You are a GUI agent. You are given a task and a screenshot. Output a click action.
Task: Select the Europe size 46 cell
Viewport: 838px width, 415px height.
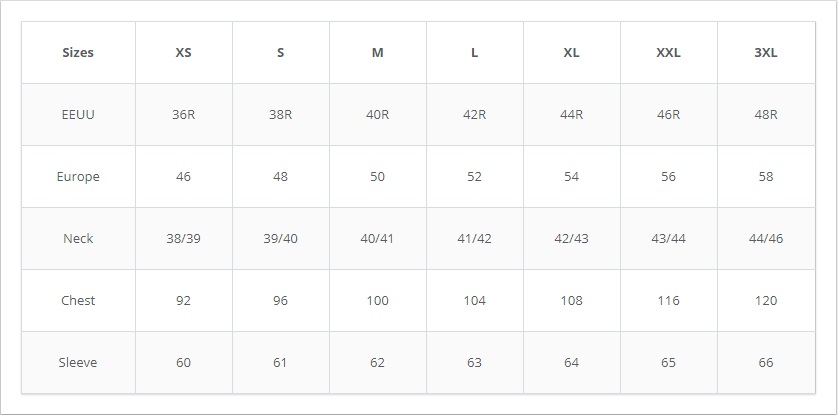(183, 176)
